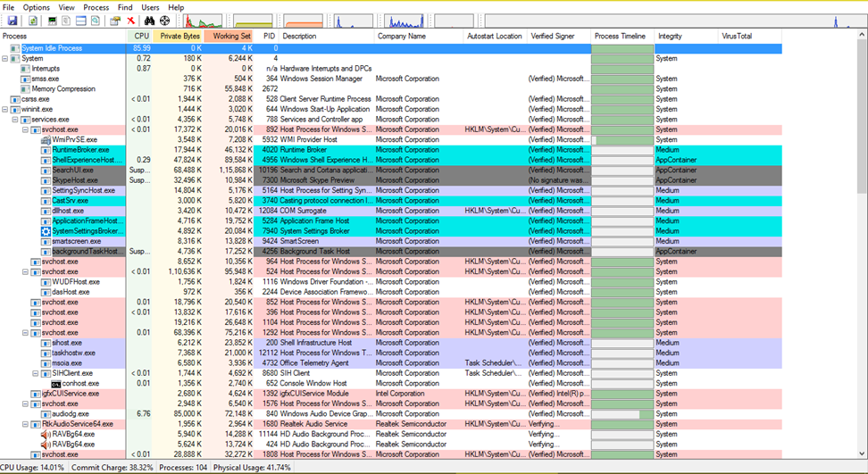Click the orange physical memory mini graph

point(304,21)
